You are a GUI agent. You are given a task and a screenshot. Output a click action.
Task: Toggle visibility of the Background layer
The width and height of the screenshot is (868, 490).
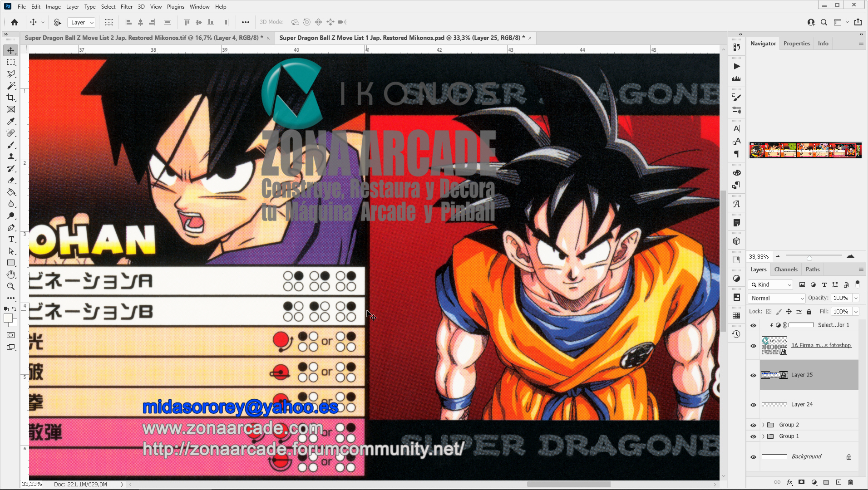coord(753,456)
